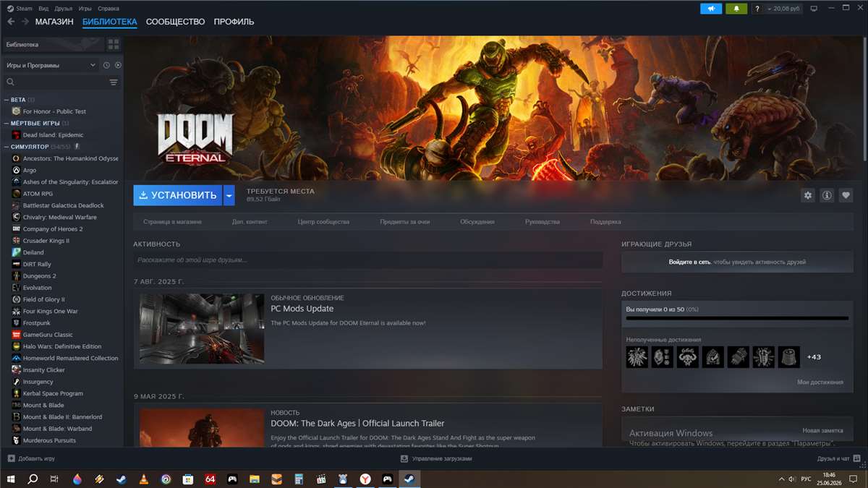Open the Игры menu
The height and width of the screenshot is (488, 868).
85,9
